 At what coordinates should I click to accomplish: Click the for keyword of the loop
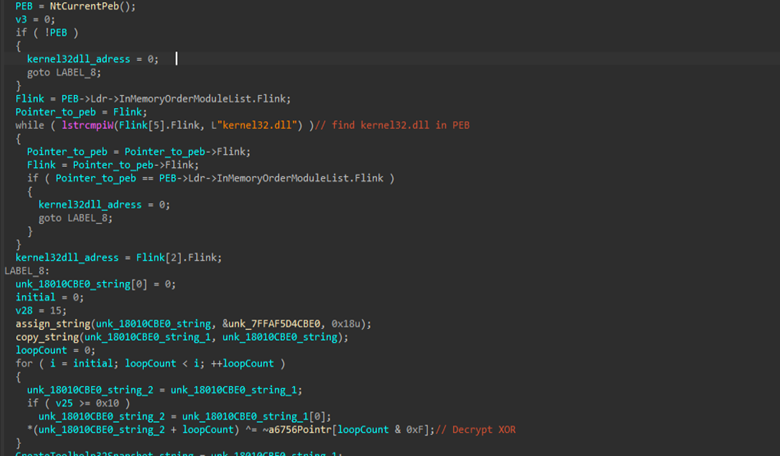(23, 363)
